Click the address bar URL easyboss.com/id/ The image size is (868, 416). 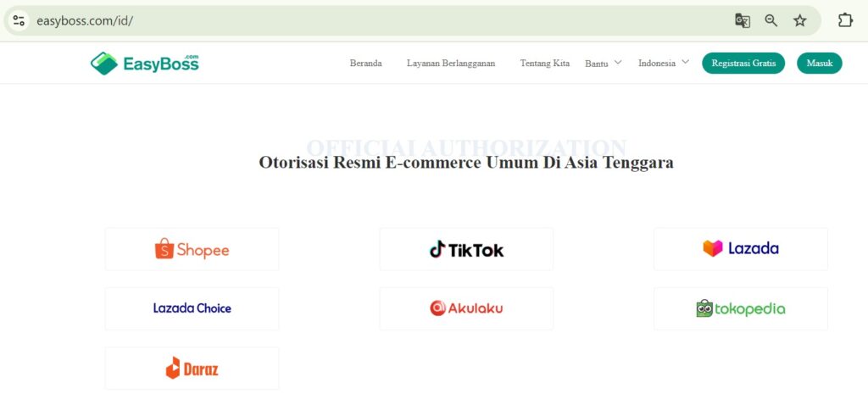(85, 21)
